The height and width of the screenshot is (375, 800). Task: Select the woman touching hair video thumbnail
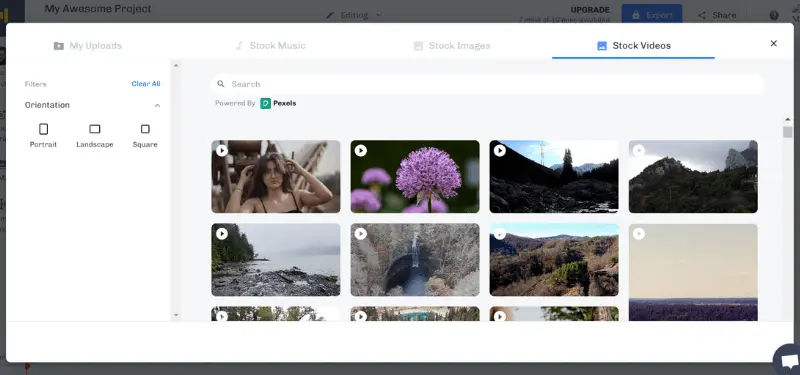(x=276, y=177)
